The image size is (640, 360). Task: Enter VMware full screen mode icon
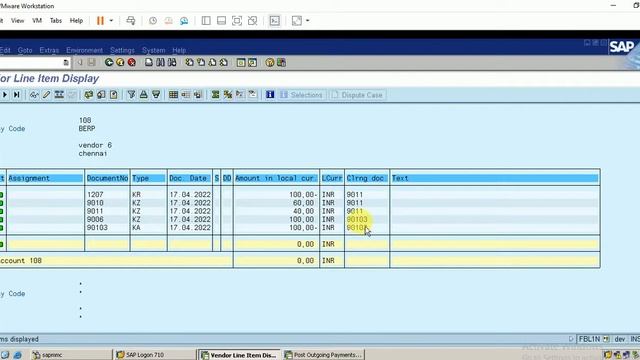pyautogui.click(x=237, y=20)
